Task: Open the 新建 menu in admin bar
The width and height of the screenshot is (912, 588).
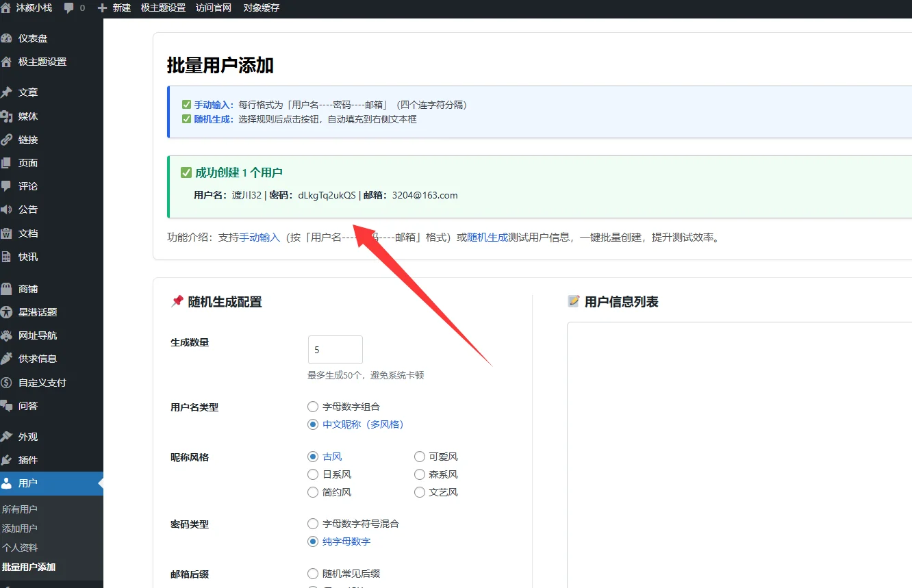Action: click(x=121, y=8)
